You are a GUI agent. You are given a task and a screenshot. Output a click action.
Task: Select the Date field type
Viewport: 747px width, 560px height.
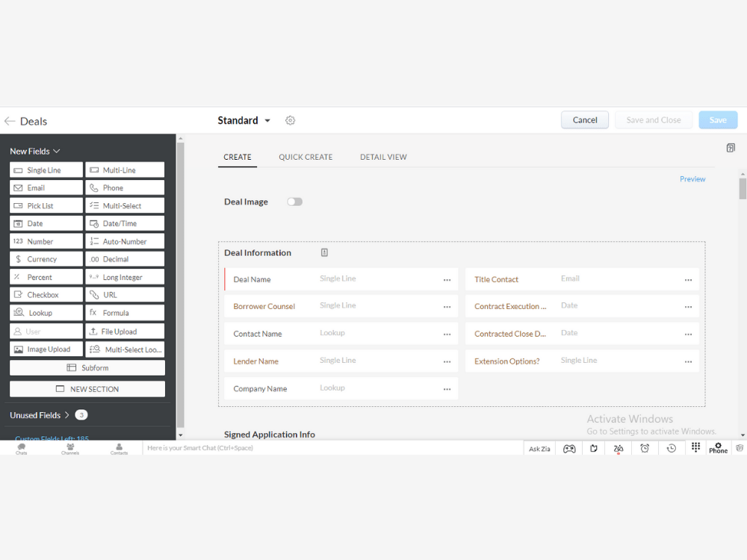pos(46,223)
